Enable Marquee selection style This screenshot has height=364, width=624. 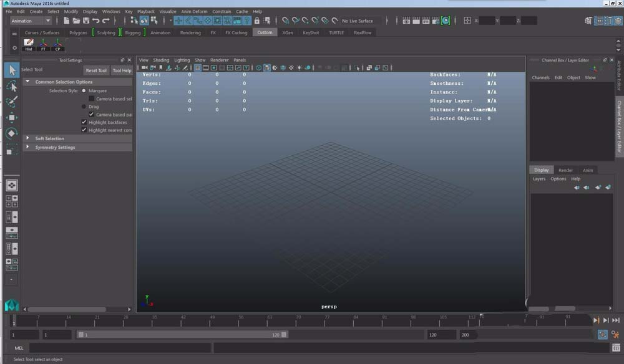(x=84, y=90)
